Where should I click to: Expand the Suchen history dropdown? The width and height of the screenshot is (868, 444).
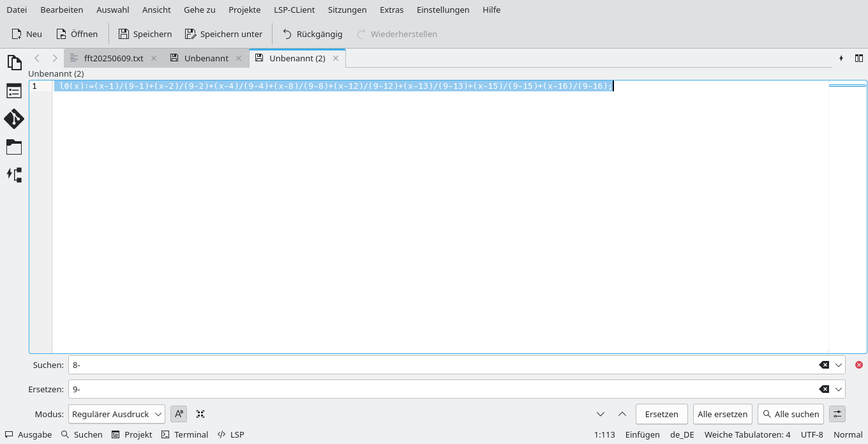pyautogui.click(x=839, y=365)
